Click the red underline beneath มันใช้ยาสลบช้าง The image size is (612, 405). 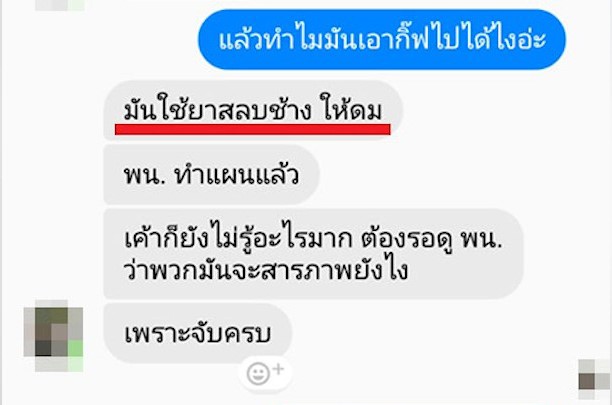pos(253,129)
